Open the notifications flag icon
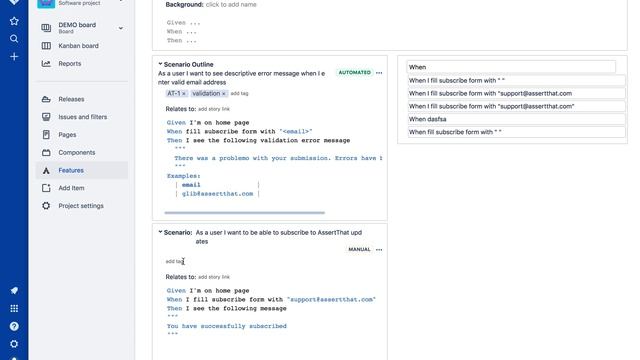 click(14, 291)
